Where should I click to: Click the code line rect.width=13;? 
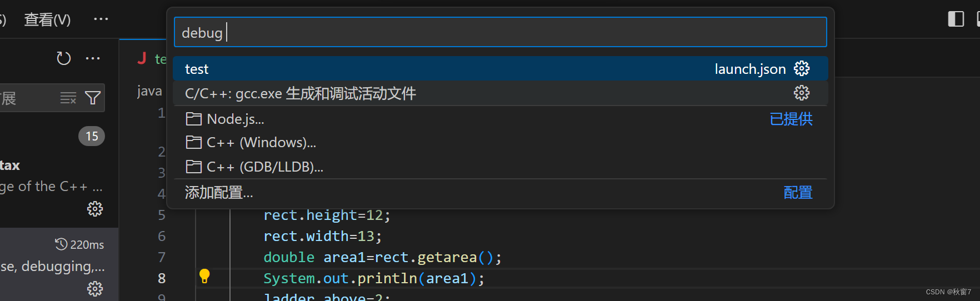(x=322, y=236)
